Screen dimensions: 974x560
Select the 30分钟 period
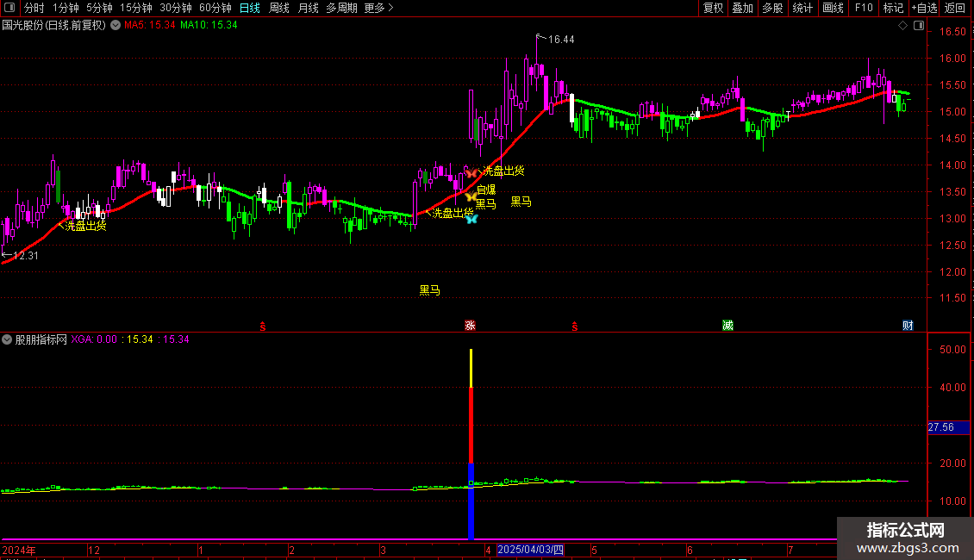coord(176,8)
